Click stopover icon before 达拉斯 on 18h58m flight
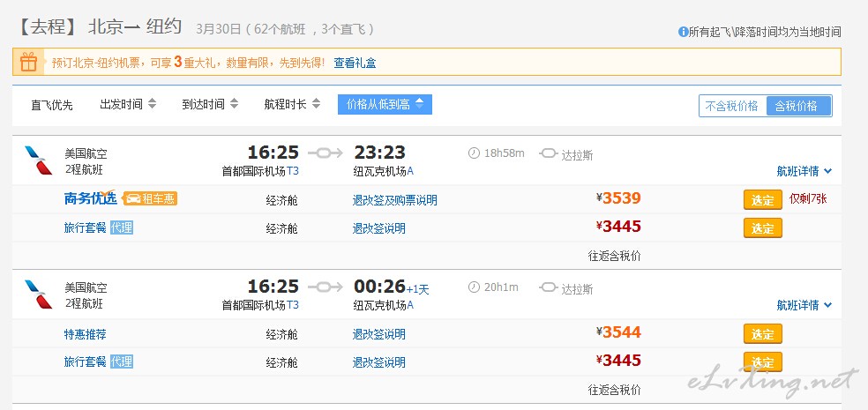The height and width of the screenshot is (410, 868). coord(548,153)
